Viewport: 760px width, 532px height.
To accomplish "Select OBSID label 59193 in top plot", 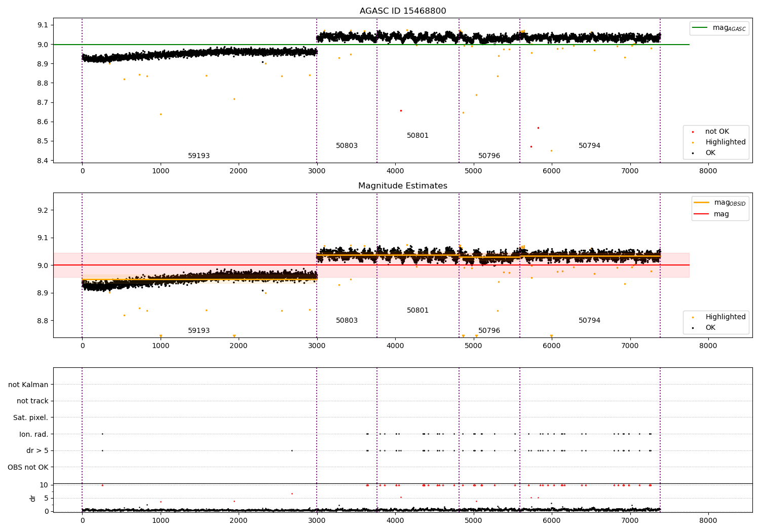I will point(199,156).
